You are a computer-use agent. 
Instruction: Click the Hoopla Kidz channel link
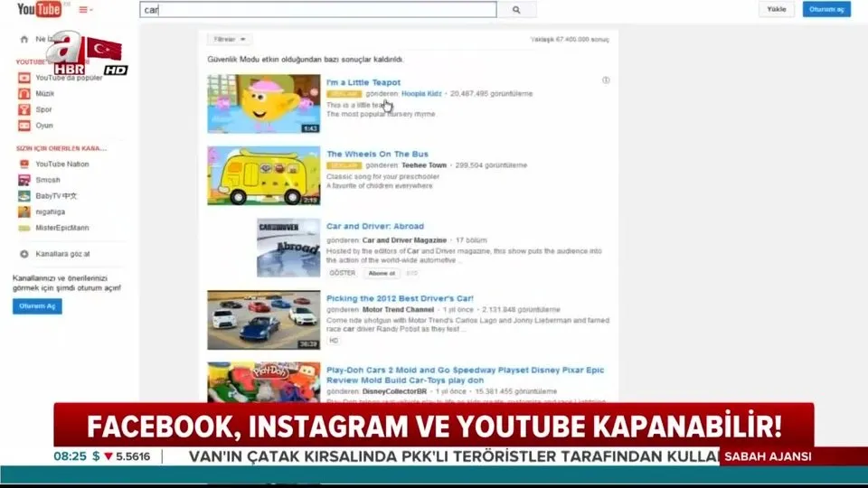[x=421, y=93]
